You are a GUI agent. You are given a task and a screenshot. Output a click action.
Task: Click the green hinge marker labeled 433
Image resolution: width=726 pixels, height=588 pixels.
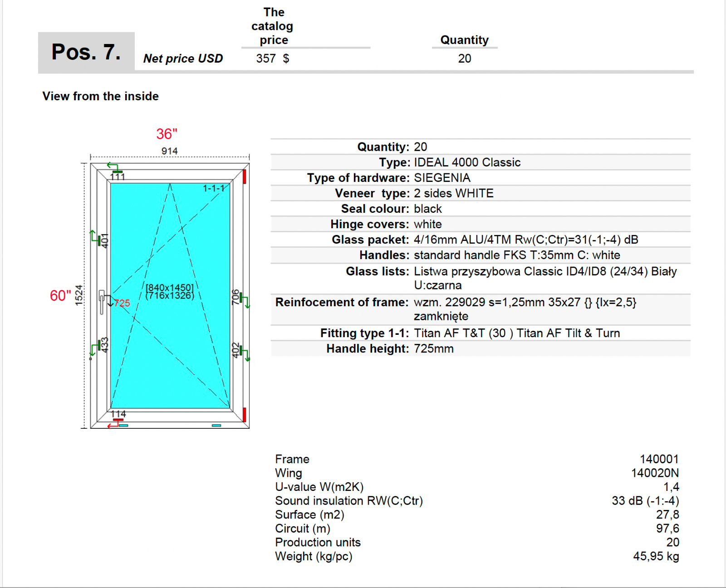click(98, 345)
